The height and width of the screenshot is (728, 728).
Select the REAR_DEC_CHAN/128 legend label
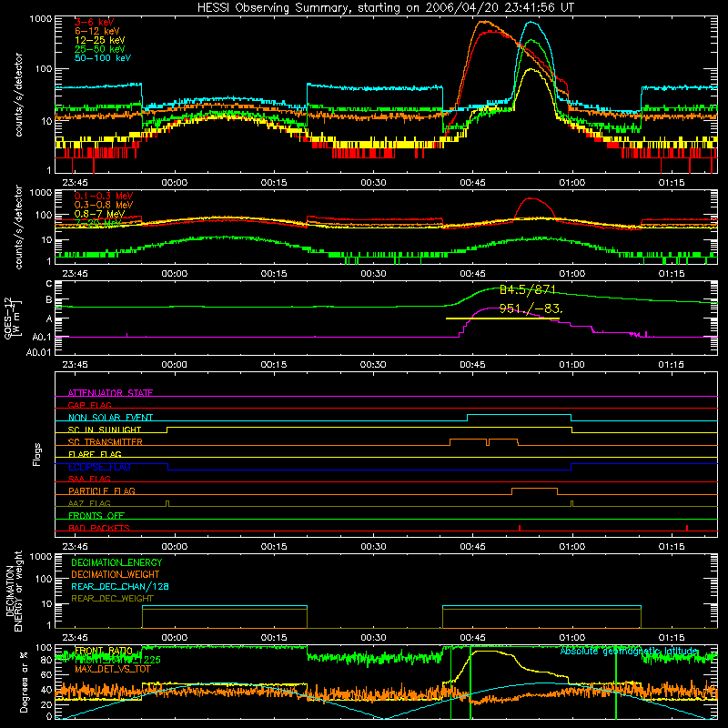pos(120,587)
